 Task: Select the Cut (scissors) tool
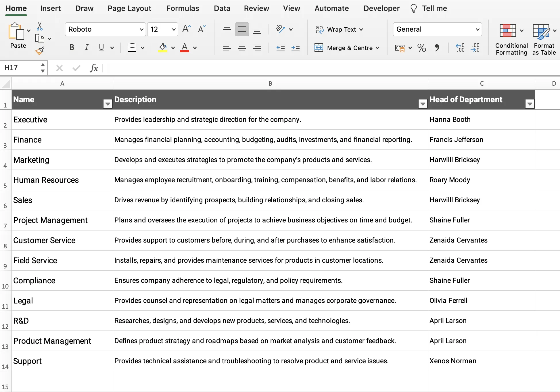tap(40, 26)
